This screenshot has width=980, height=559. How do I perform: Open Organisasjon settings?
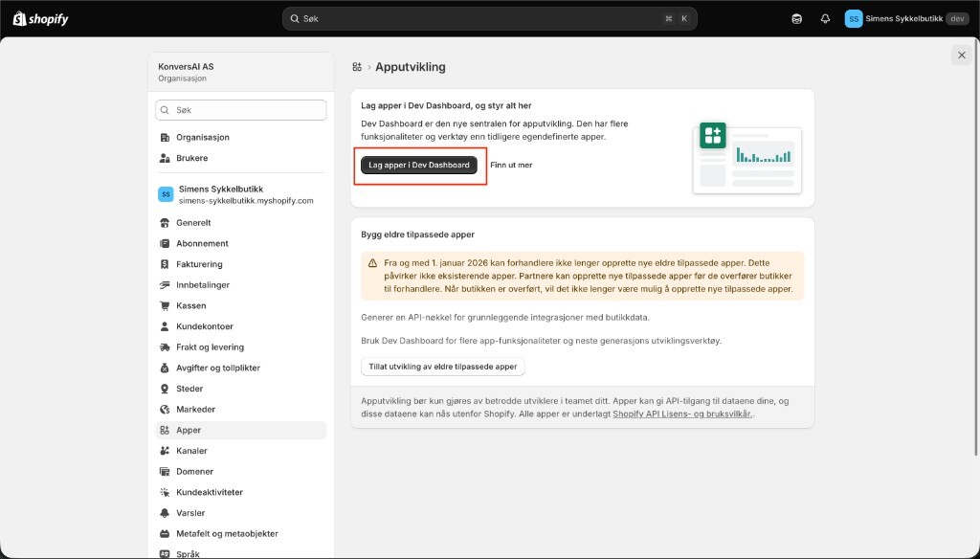(240, 138)
